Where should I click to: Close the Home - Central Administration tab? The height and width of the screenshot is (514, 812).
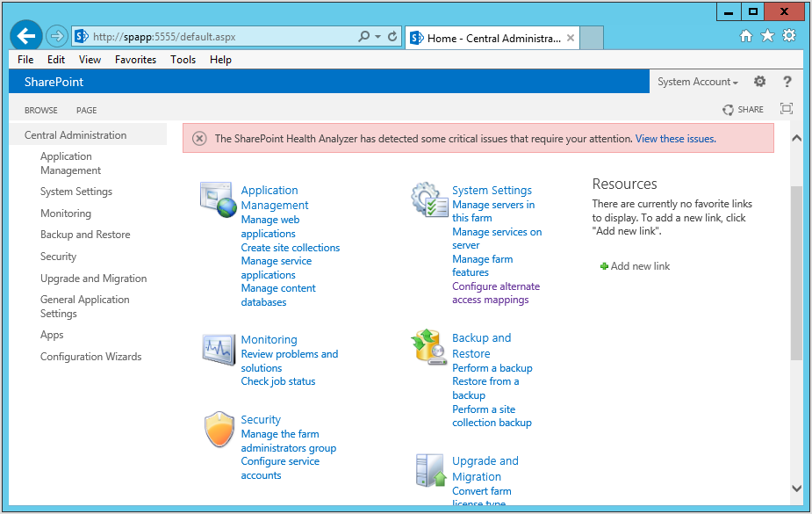coord(571,38)
